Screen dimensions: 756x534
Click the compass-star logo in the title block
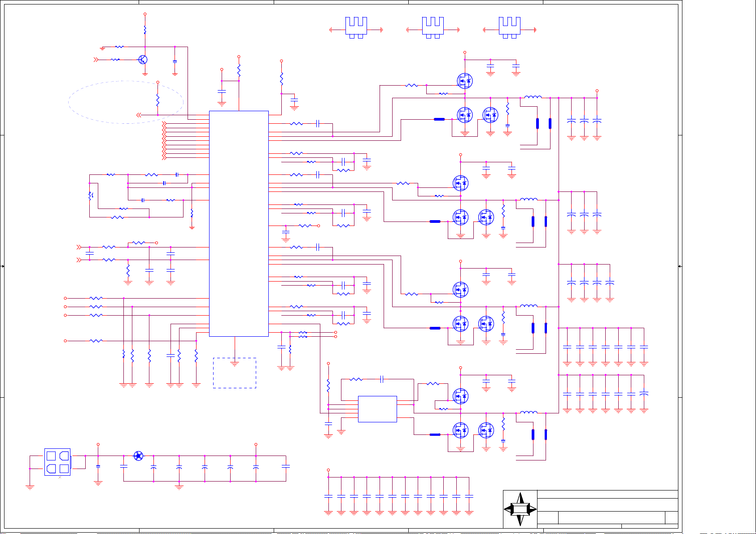coord(520,509)
